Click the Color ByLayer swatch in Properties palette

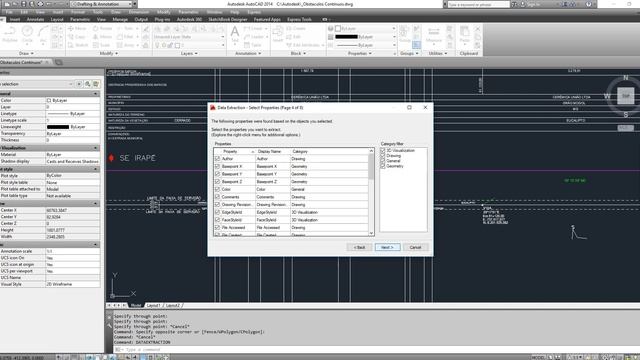tap(49, 100)
